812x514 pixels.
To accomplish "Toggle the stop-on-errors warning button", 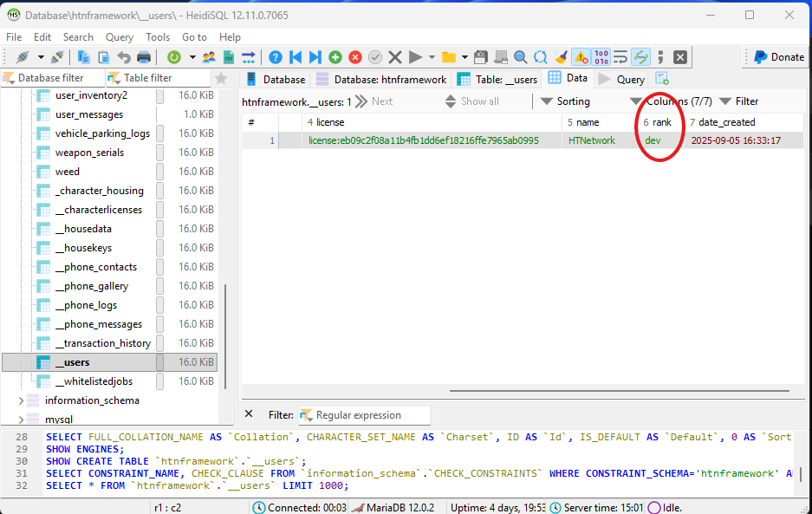I will coord(581,57).
